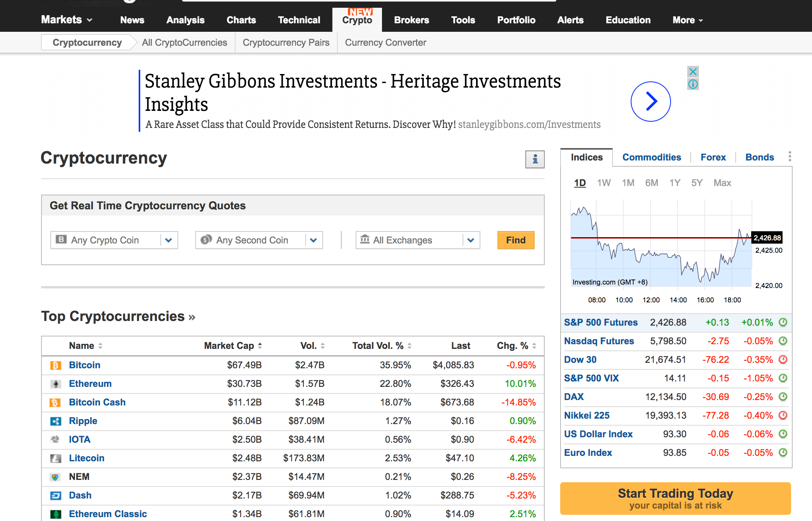Click the Cryptocurrency breadcrumb label
The image size is (812, 521).
(x=87, y=43)
